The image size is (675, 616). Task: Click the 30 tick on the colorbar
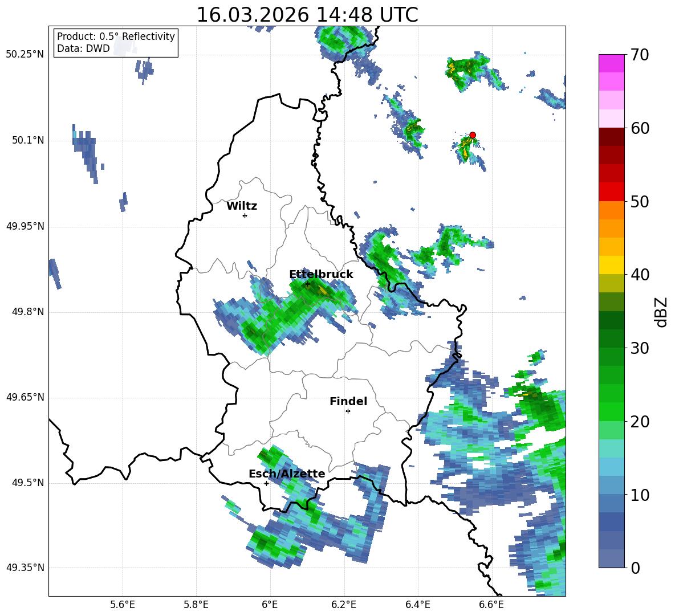point(639,348)
